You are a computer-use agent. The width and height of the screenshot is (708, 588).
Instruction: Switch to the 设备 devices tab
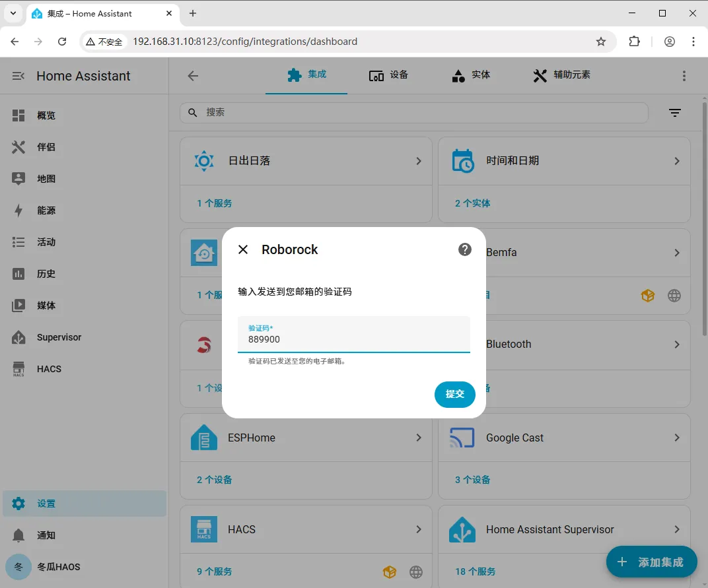pos(388,75)
